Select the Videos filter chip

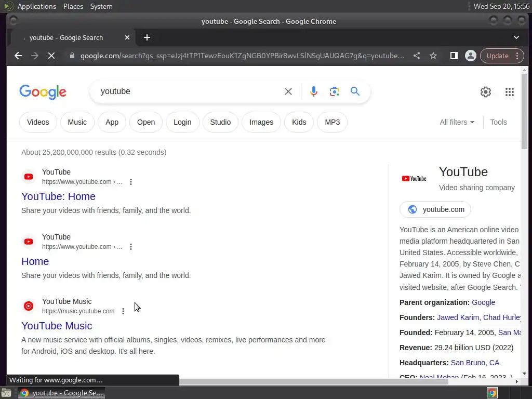pyautogui.click(x=38, y=122)
